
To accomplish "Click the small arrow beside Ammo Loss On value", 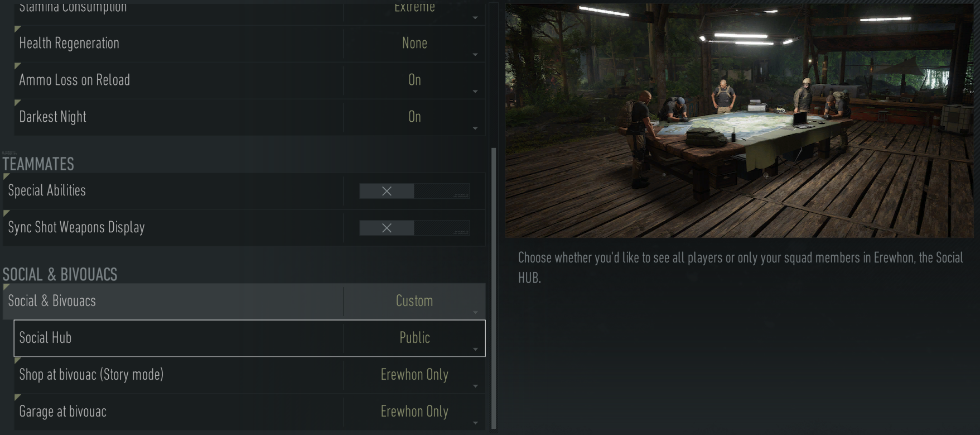I will [x=475, y=92].
